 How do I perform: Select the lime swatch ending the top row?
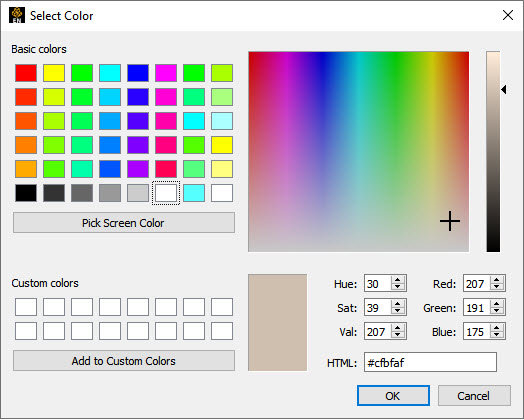pos(222,73)
